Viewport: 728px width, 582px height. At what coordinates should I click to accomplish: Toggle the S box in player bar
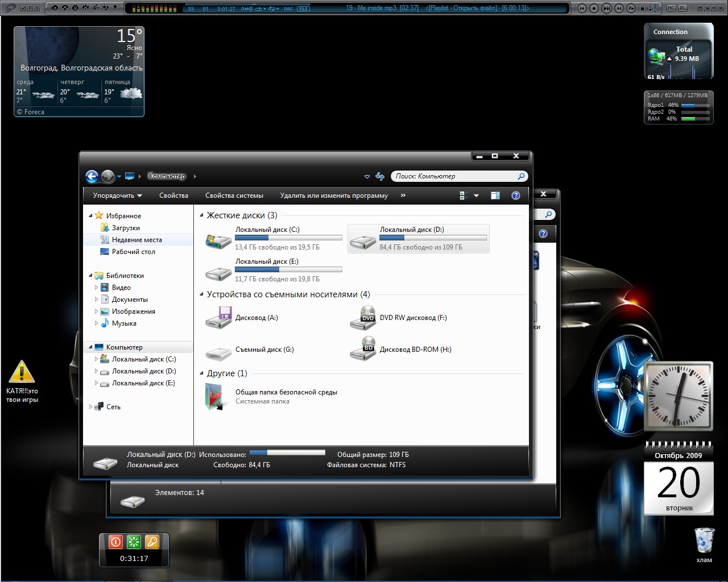pos(37,9)
